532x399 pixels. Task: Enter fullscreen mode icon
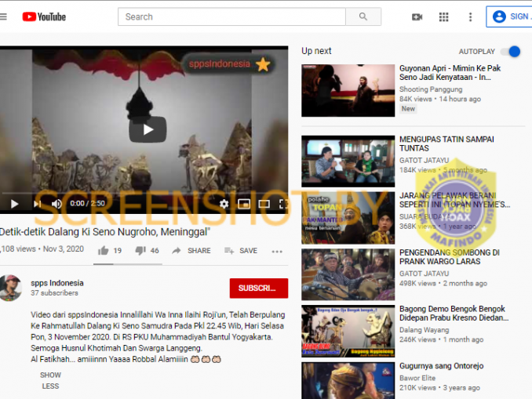point(283,204)
